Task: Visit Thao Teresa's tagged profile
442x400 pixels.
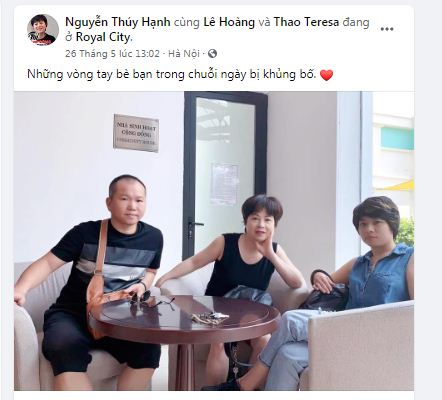Action: click(306, 22)
